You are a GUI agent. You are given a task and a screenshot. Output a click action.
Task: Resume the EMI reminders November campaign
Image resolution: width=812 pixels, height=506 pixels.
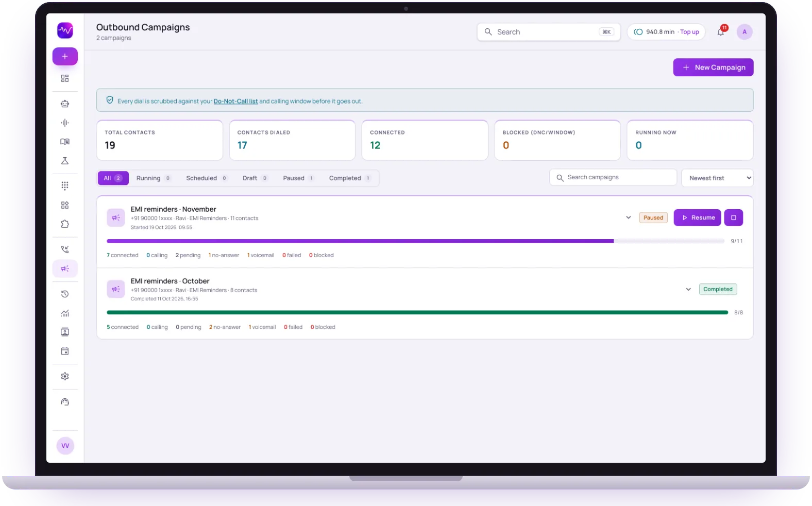(x=697, y=217)
